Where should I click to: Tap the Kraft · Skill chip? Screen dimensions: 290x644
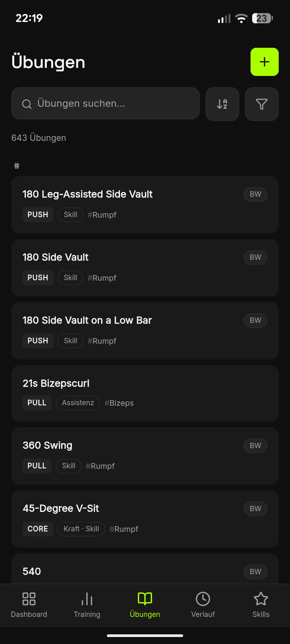pyautogui.click(x=81, y=529)
